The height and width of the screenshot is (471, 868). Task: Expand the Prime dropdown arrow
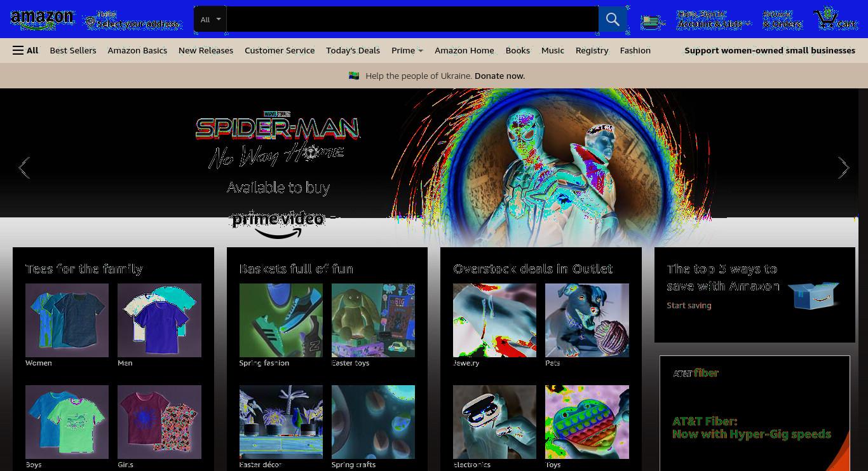pyautogui.click(x=421, y=51)
